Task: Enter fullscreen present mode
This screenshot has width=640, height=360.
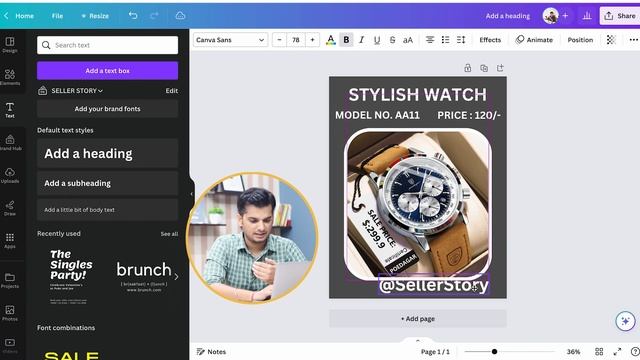Action: (x=617, y=351)
